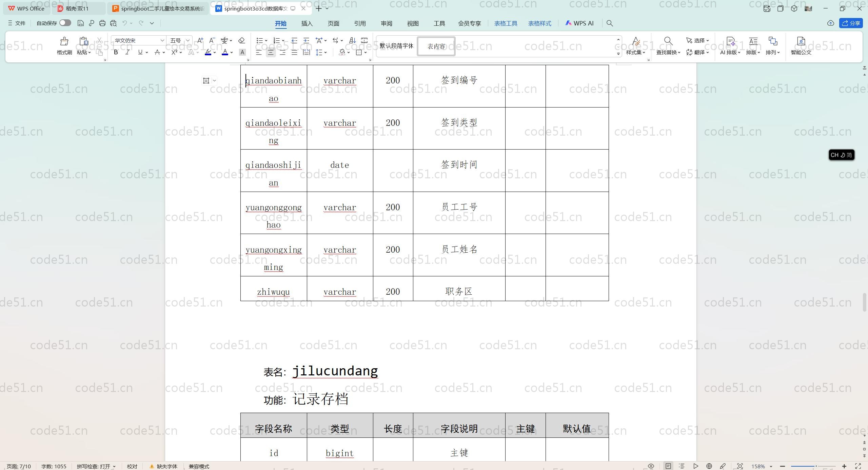868x470 pixels.
Task: Click the clear formatting eraser icon
Action: [241, 40]
